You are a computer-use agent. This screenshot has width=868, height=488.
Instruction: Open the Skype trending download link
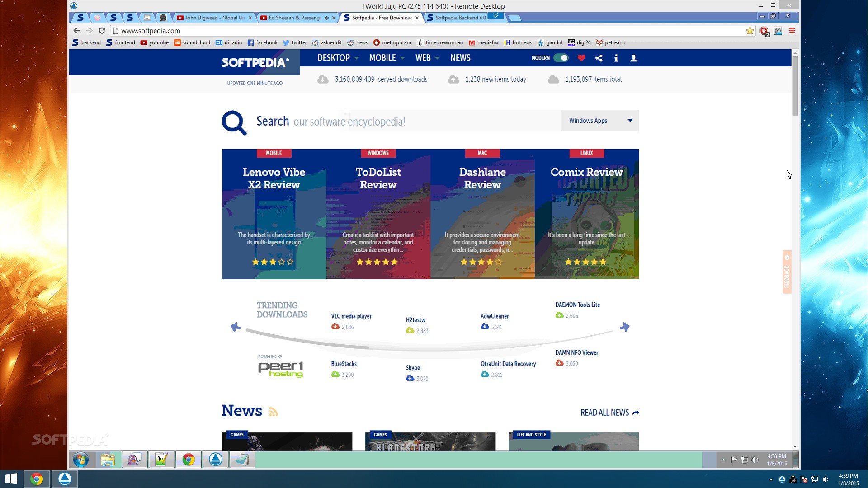point(413,368)
